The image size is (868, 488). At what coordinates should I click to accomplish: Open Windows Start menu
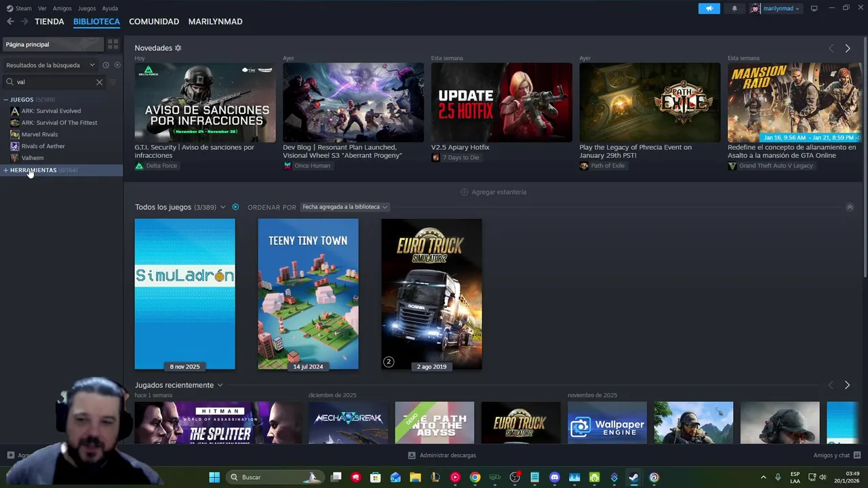(214, 477)
